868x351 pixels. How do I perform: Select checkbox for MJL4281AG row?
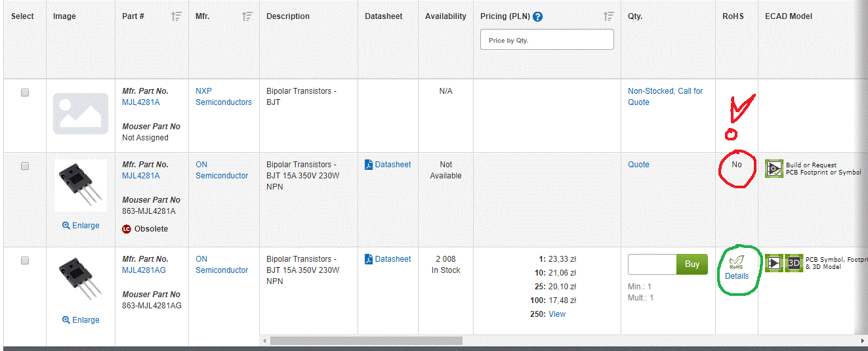pos(25,260)
